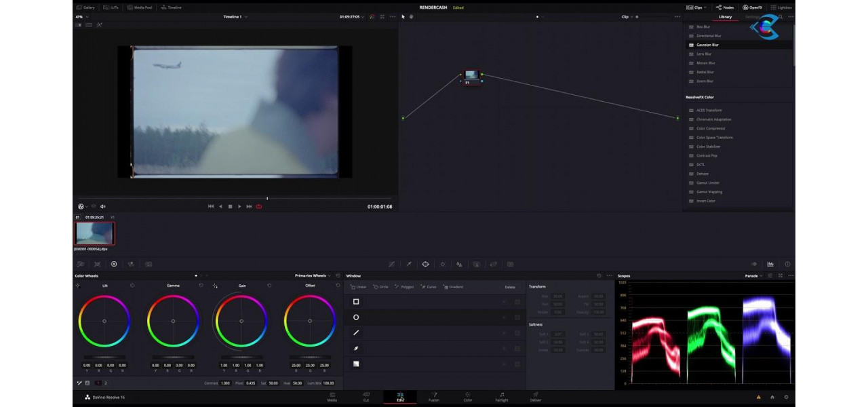Image resolution: width=868 pixels, height=407 pixels.
Task: Select the hand pan tool in node editor
Action: pos(411,16)
